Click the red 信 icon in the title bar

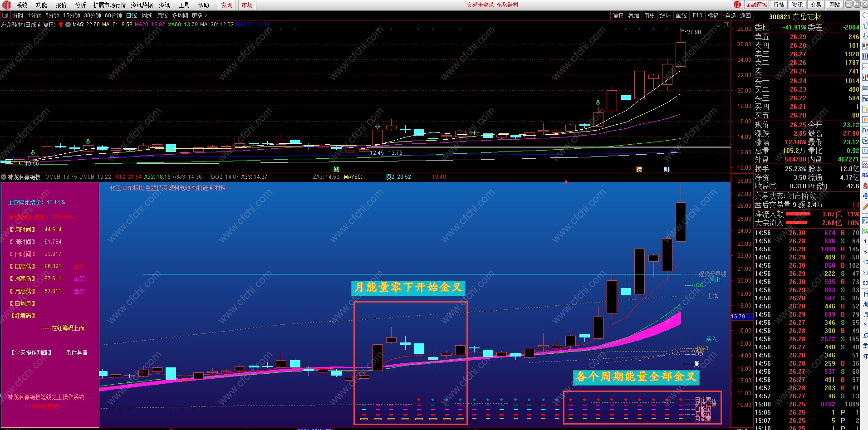pyautogui.click(x=738, y=5)
